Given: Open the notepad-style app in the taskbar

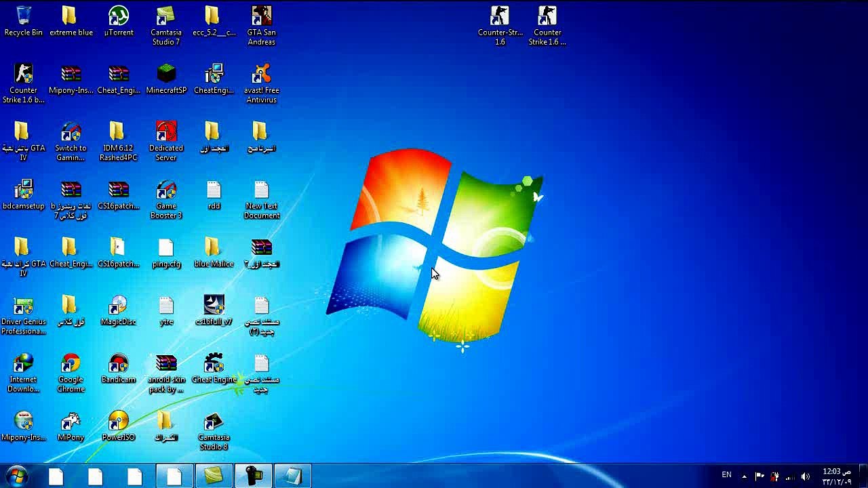Looking at the screenshot, I should point(293,476).
